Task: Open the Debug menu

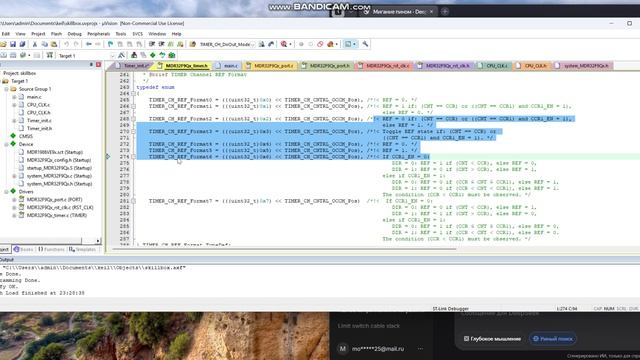Action: 74,34
